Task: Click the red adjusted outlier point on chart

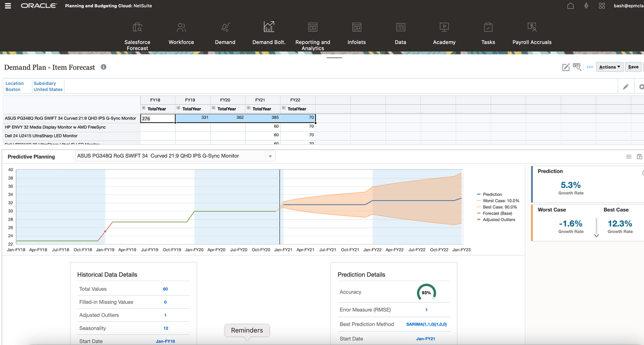Action: 105,231
